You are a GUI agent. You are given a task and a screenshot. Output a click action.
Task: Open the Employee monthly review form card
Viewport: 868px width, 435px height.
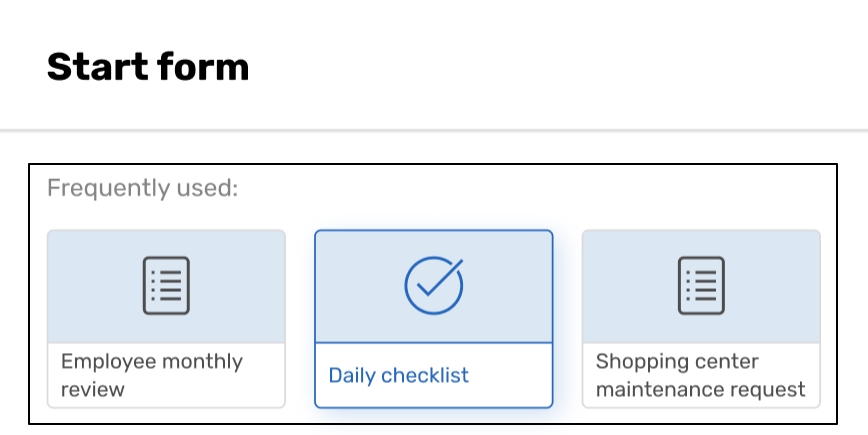tap(166, 319)
